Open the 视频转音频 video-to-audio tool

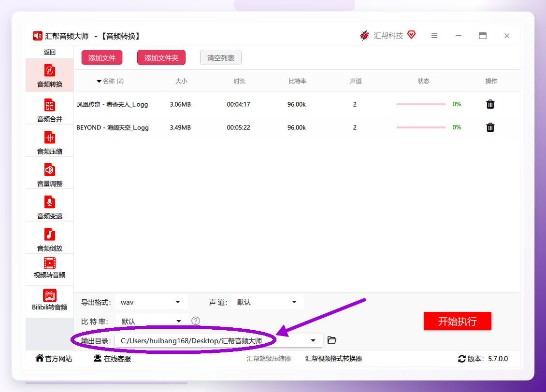pyautogui.click(x=49, y=268)
